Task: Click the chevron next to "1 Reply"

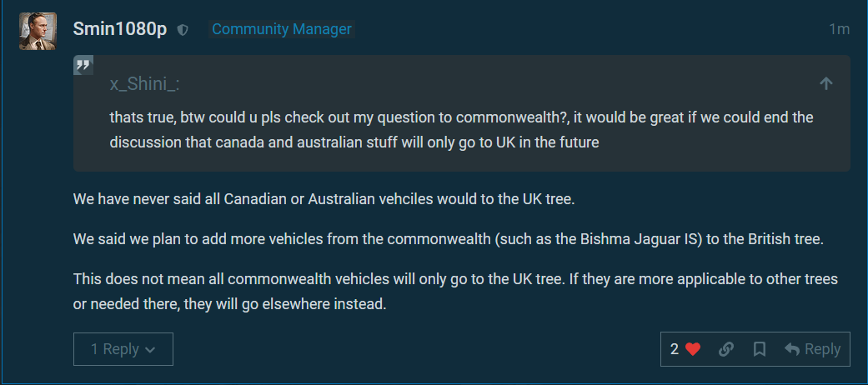Action: coord(150,350)
